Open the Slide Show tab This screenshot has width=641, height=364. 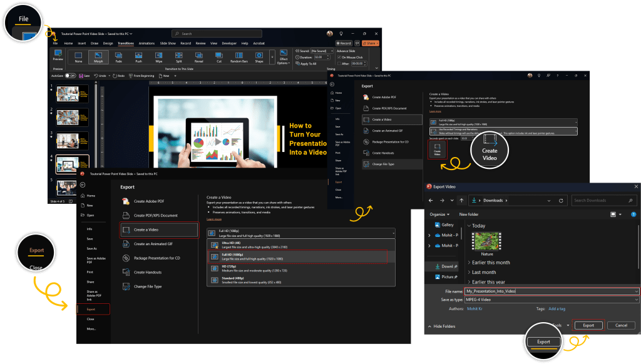pos(168,43)
